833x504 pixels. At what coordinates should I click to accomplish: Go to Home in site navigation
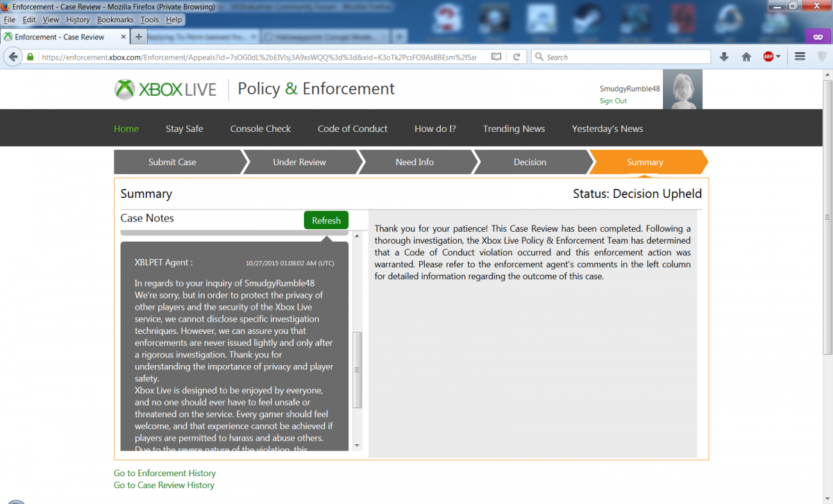126,128
